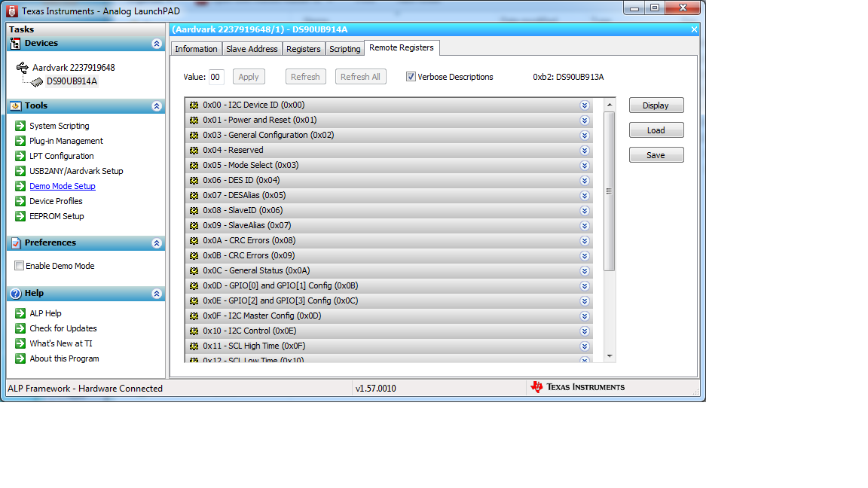Expand the 0x00 I2C Device ID register row

coord(585,105)
